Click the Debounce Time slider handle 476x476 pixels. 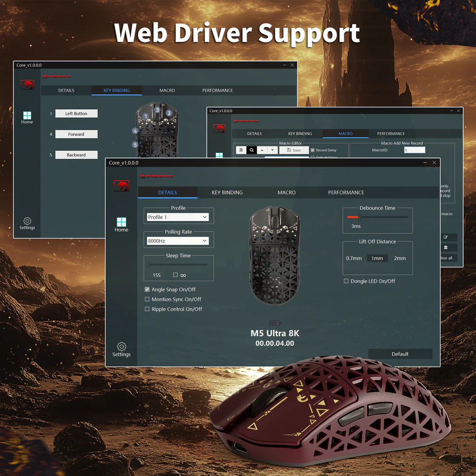coord(359,217)
